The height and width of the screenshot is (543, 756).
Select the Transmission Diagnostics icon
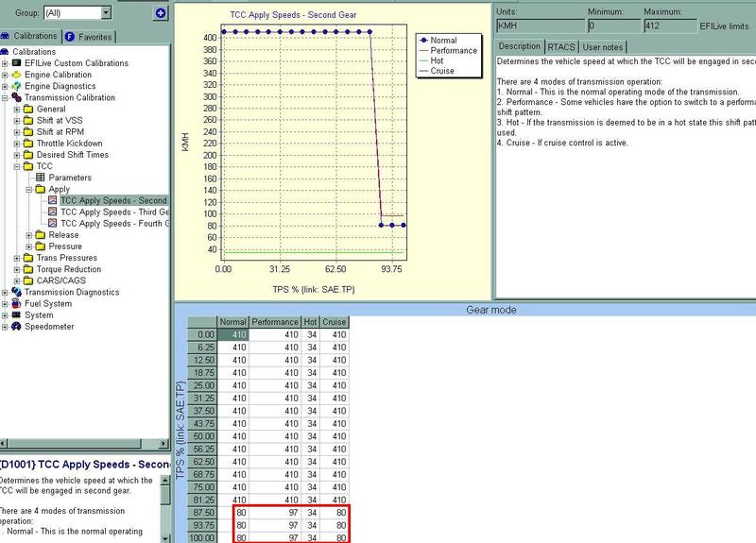coord(16,292)
